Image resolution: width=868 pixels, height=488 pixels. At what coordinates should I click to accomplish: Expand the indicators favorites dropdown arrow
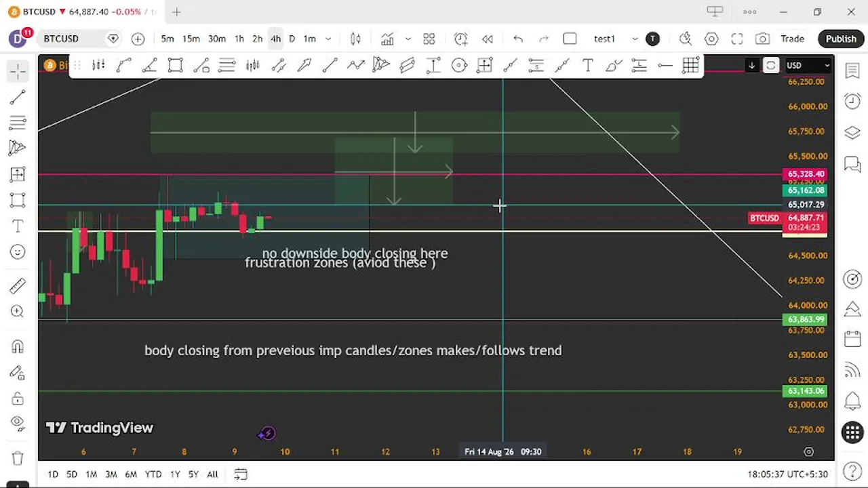point(408,39)
